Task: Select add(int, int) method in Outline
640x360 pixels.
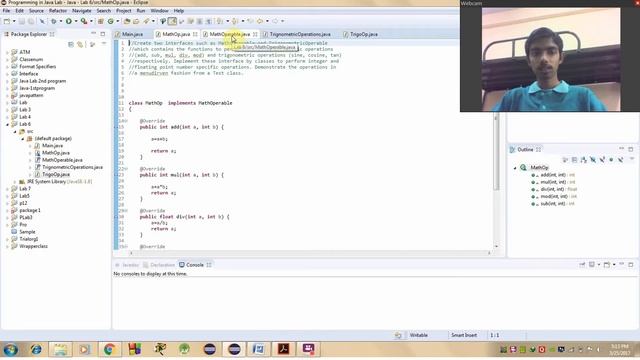Action: click(553, 175)
